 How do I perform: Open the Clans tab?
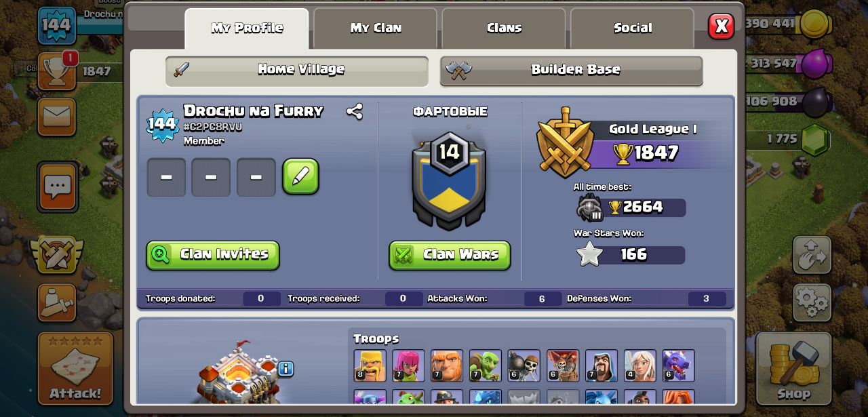[x=504, y=28]
